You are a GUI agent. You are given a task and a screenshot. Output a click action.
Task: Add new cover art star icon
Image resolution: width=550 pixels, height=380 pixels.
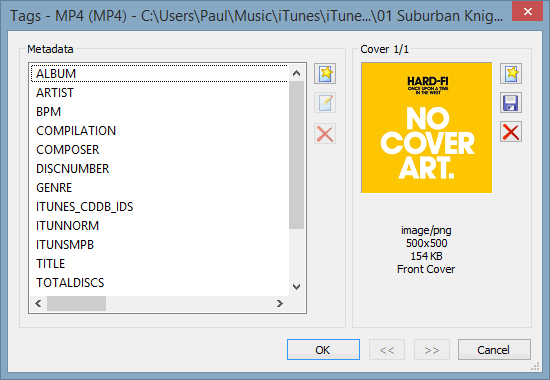pyautogui.click(x=511, y=73)
